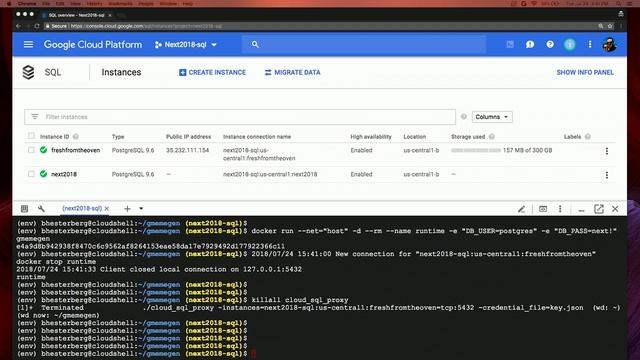Open the notifications bell icon
The width and height of the screenshot is (640, 360).
[x=570, y=44]
